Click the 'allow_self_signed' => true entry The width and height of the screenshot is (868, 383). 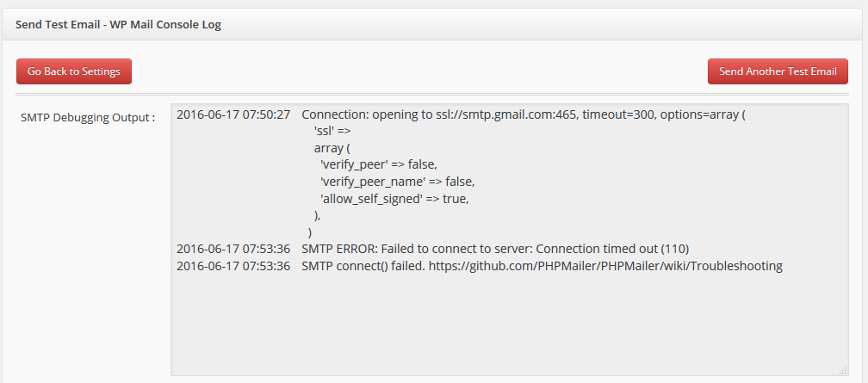[x=394, y=199]
